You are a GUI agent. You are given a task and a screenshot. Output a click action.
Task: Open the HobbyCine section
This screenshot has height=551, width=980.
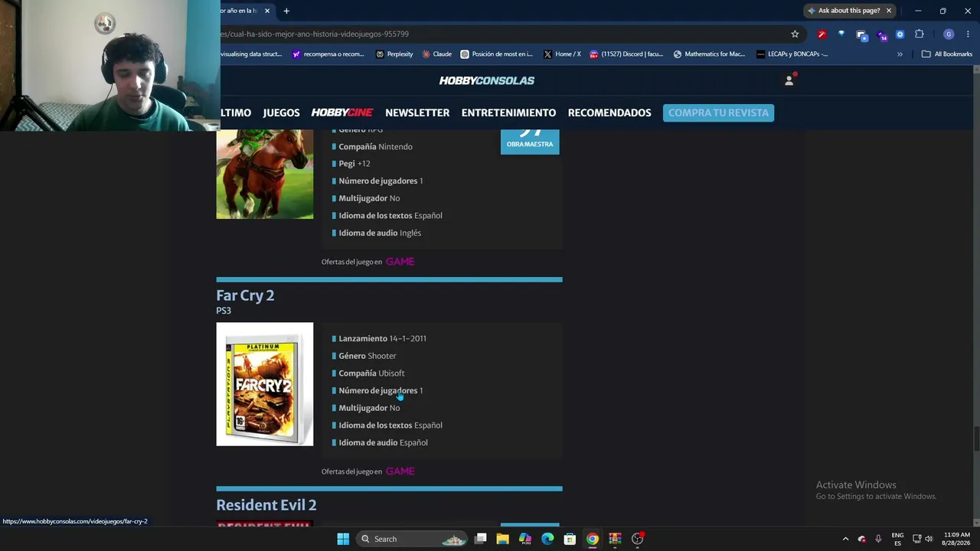[x=342, y=112]
